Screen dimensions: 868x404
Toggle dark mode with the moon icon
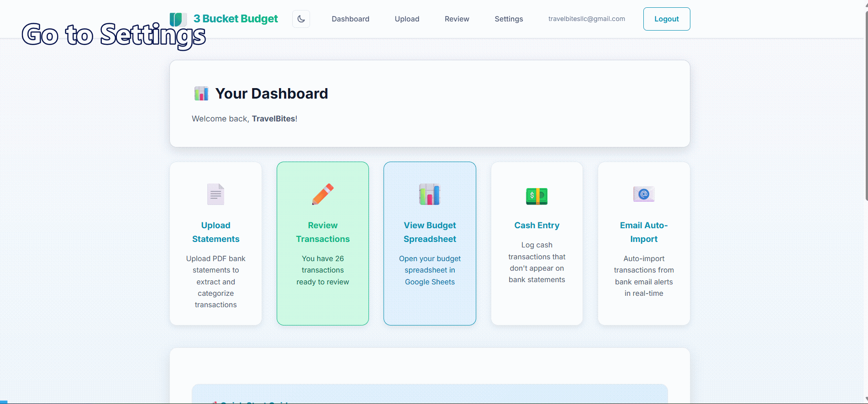tap(301, 19)
